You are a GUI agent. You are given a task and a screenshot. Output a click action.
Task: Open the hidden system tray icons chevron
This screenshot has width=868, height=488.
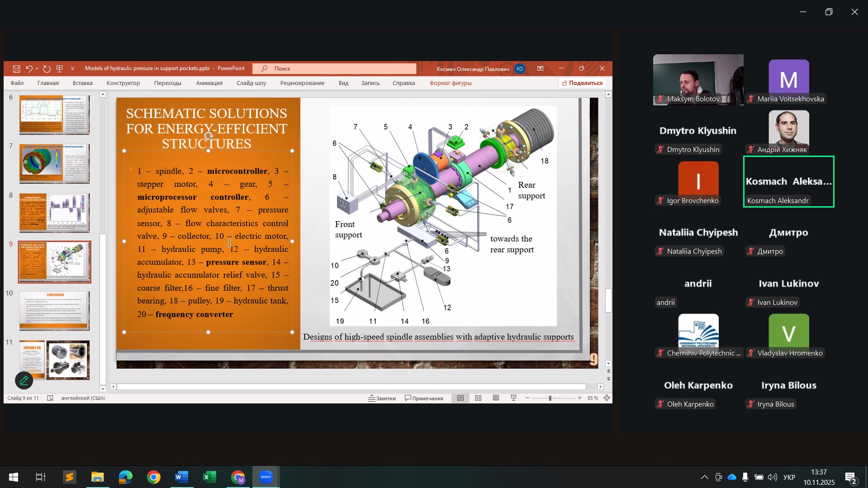(x=704, y=477)
